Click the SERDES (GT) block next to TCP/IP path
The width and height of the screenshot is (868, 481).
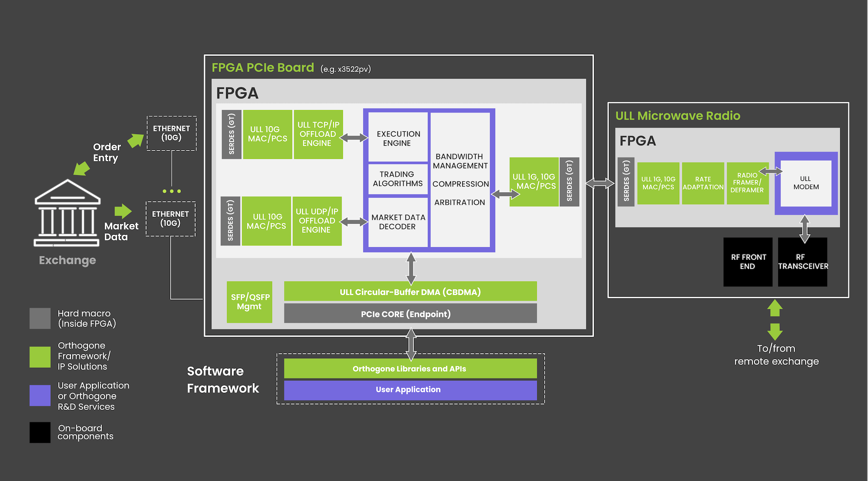point(231,134)
